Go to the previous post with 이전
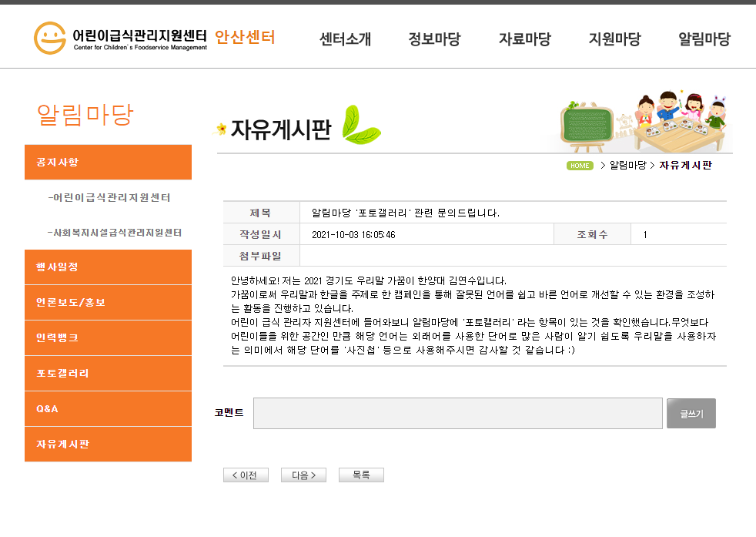The image size is (756, 537). point(246,475)
